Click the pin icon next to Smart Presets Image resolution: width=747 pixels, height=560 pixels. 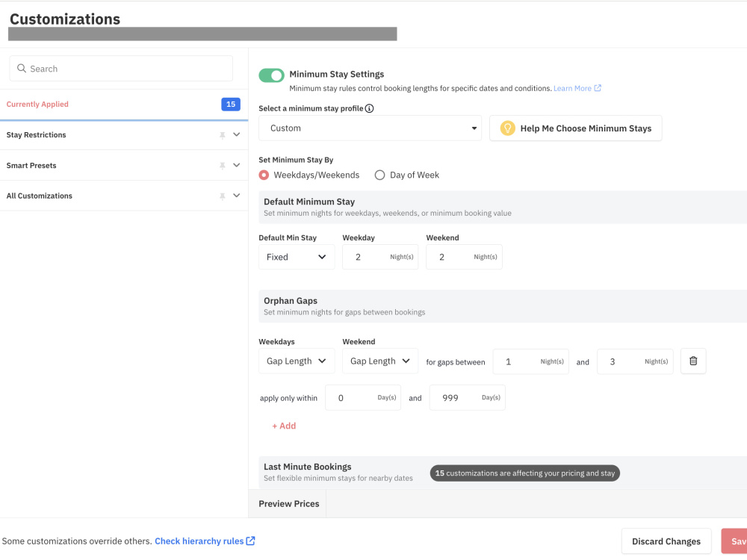(222, 166)
